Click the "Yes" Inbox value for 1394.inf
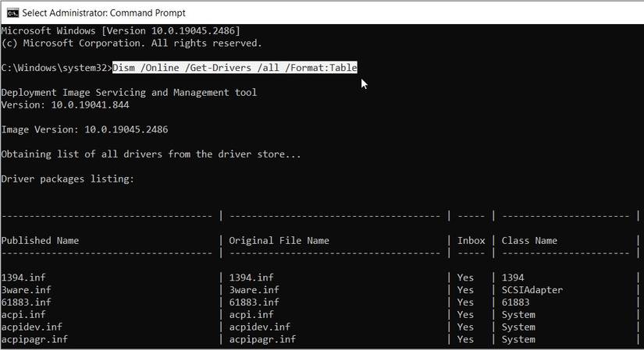Image resolution: width=644 pixels, height=350 pixels. (x=465, y=278)
